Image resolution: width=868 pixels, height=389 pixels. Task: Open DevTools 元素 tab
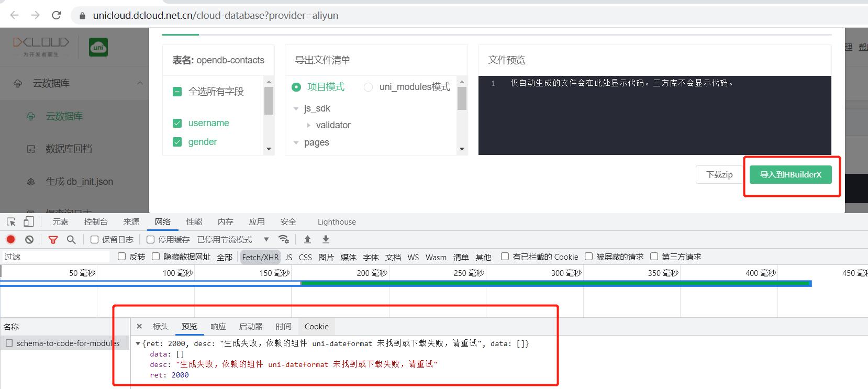tap(60, 222)
